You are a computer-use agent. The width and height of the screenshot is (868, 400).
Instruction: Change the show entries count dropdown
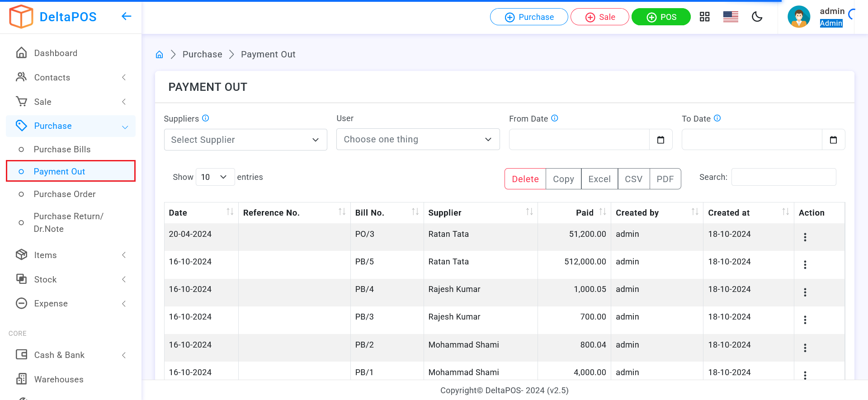coord(215,177)
